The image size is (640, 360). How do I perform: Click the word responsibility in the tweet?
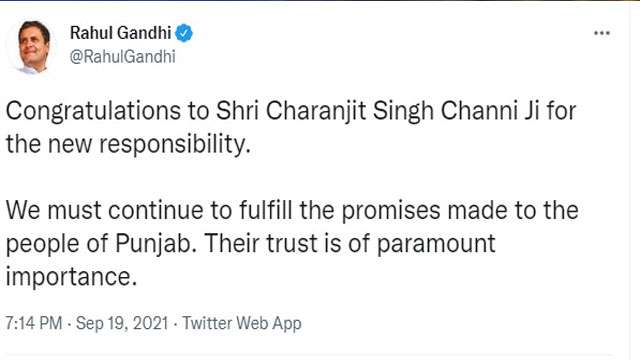(175, 144)
